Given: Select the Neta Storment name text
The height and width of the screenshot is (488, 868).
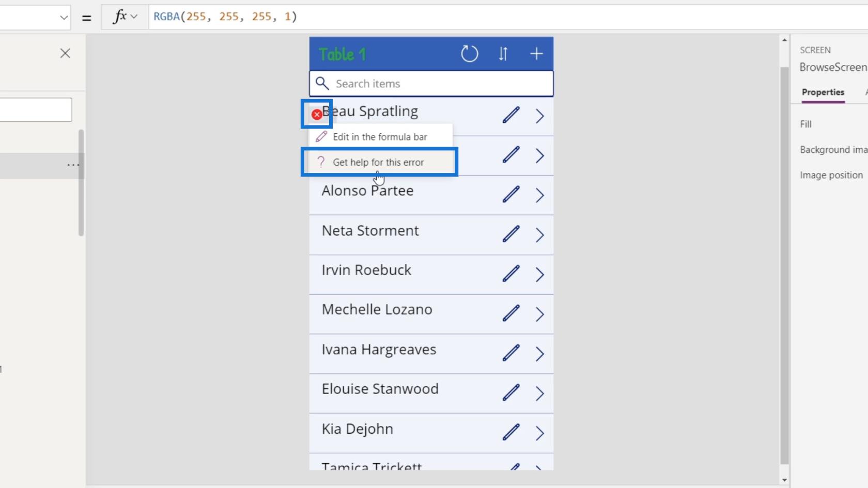Looking at the screenshot, I should tap(370, 230).
